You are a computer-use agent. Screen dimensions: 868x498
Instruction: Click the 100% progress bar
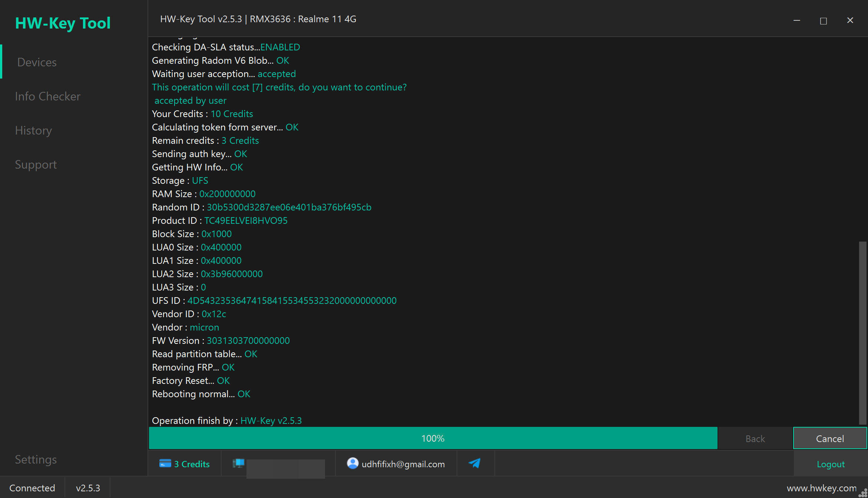[433, 438]
